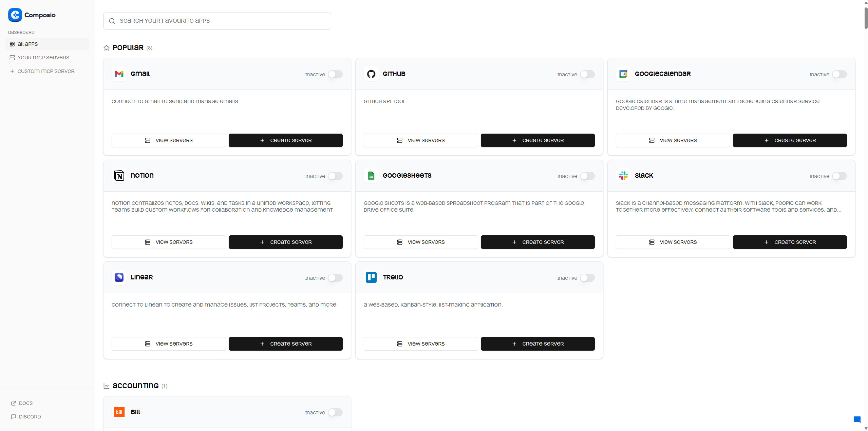
Task: Activate the Slack toggle switch
Action: point(839,176)
